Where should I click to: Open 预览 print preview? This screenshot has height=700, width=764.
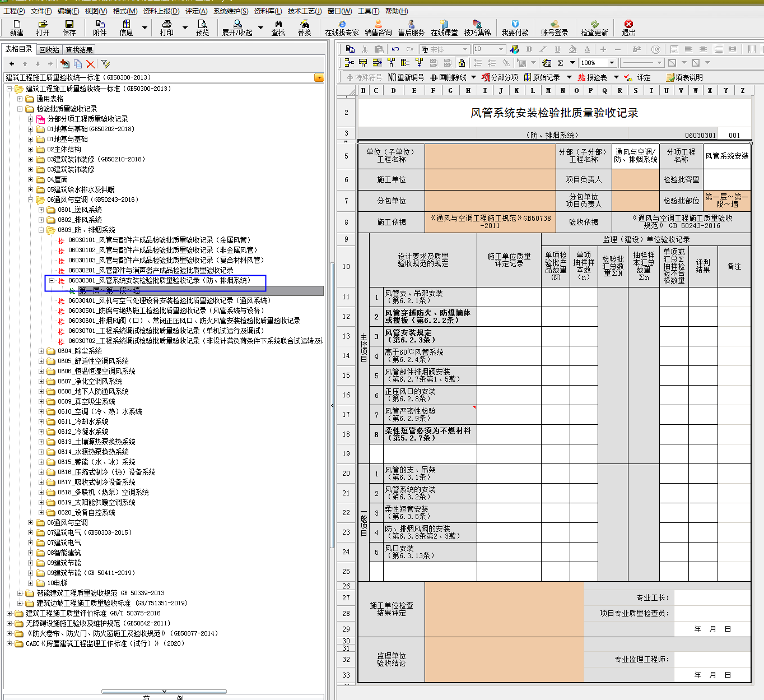pyautogui.click(x=202, y=27)
